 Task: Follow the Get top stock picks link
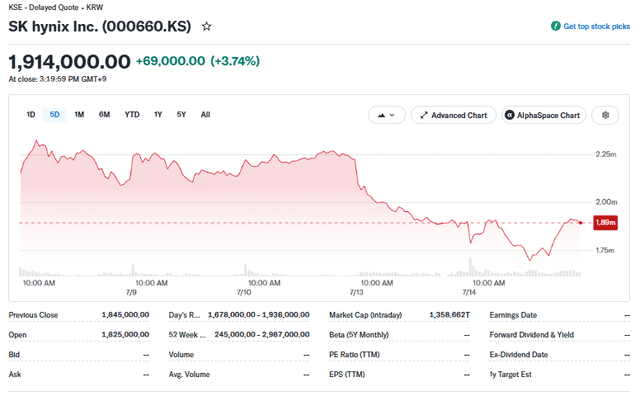pyautogui.click(x=596, y=26)
